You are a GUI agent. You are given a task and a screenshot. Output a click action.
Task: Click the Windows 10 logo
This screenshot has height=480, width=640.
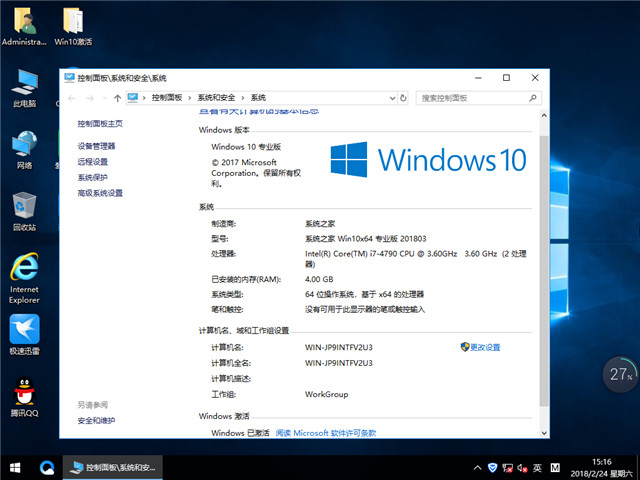tap(429, 160)
